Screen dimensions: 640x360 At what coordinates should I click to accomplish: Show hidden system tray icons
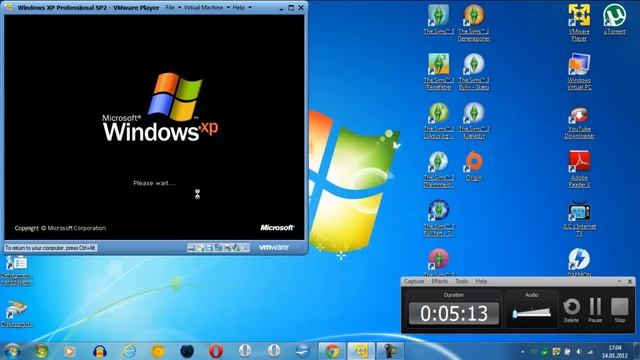pyautogui.click(x=522, y=351)
